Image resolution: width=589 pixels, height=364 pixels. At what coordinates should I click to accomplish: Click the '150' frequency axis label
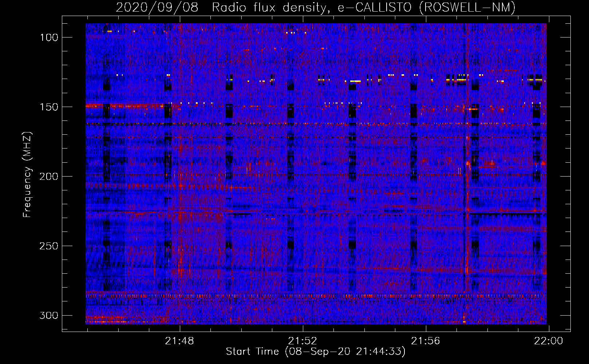coord(49,107)
